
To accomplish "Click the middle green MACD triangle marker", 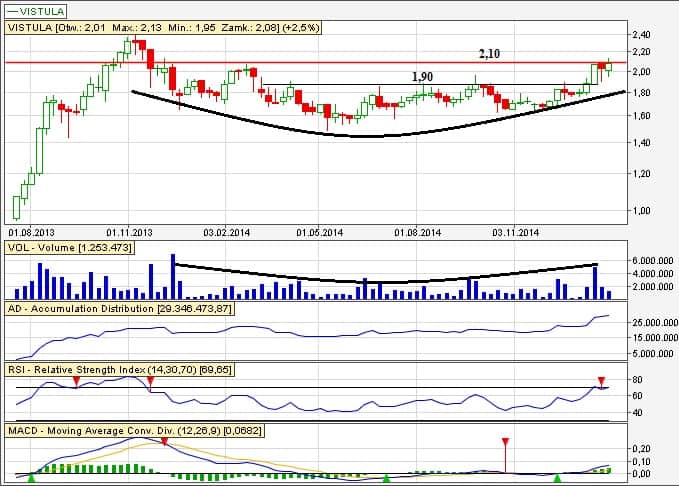I will pyautogui.click(x=386, y=478).
